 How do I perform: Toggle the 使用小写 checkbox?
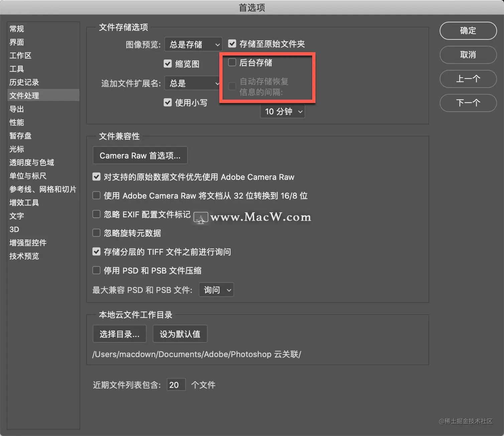(168, 102)
